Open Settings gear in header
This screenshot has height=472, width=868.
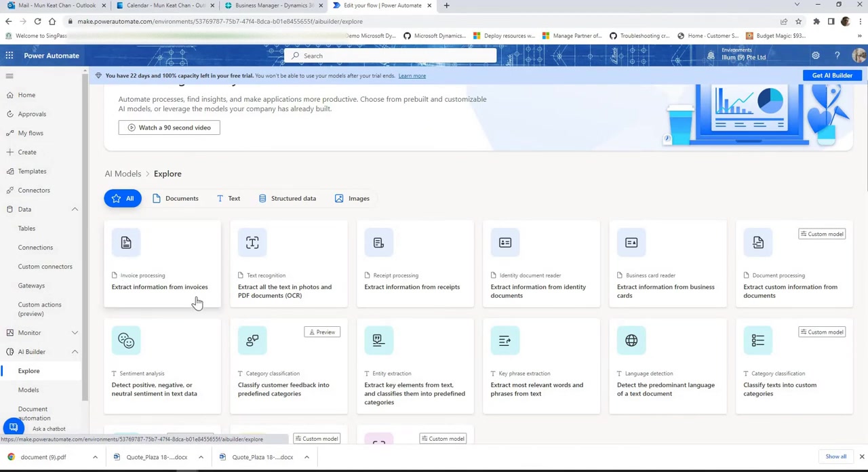[x=816, y=56]
